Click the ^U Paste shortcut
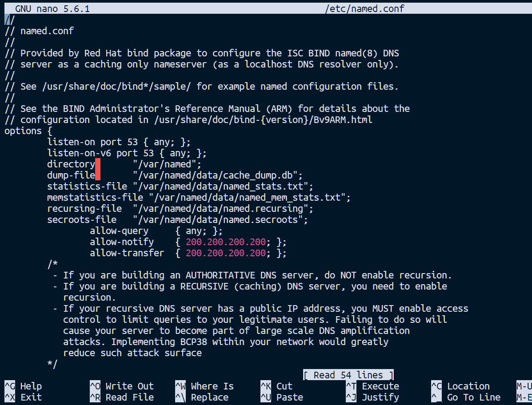This screenshot has width=532, height=405. point(281,397)
